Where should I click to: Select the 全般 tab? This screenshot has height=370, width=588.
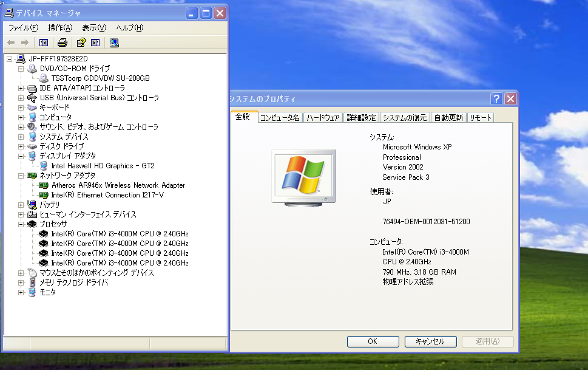pyautogui.click(x=243, y=117)
